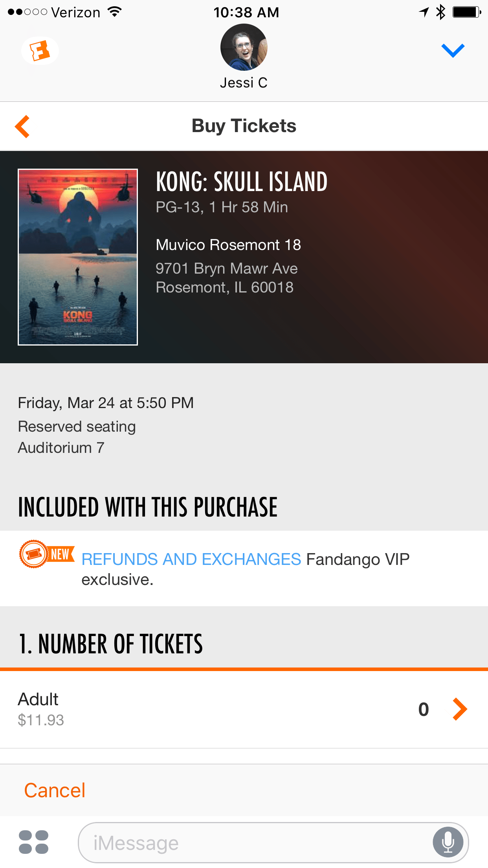Open Jessi C contact avatar
Viewport: 488px width, 868px height.
tap(244, 47)
